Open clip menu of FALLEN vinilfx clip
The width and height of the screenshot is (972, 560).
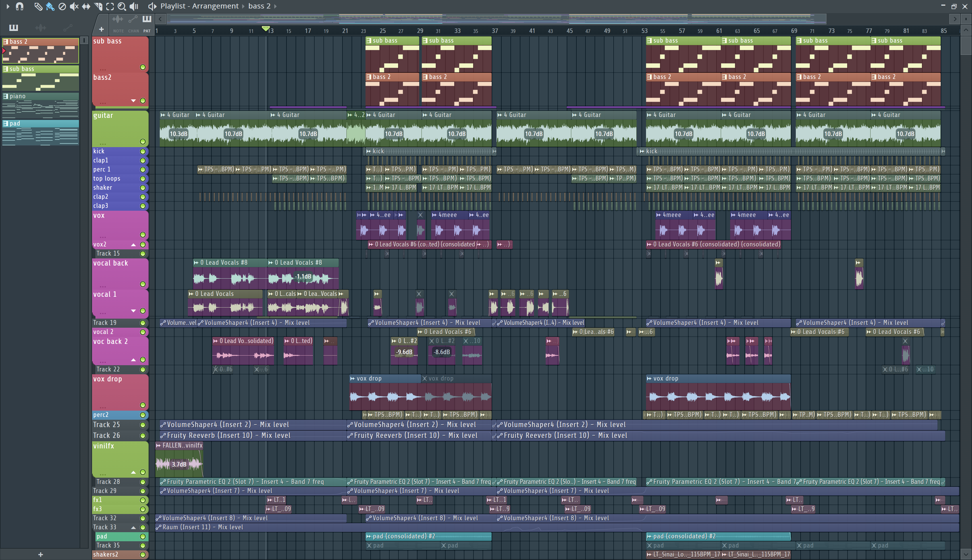click(158, 445)
